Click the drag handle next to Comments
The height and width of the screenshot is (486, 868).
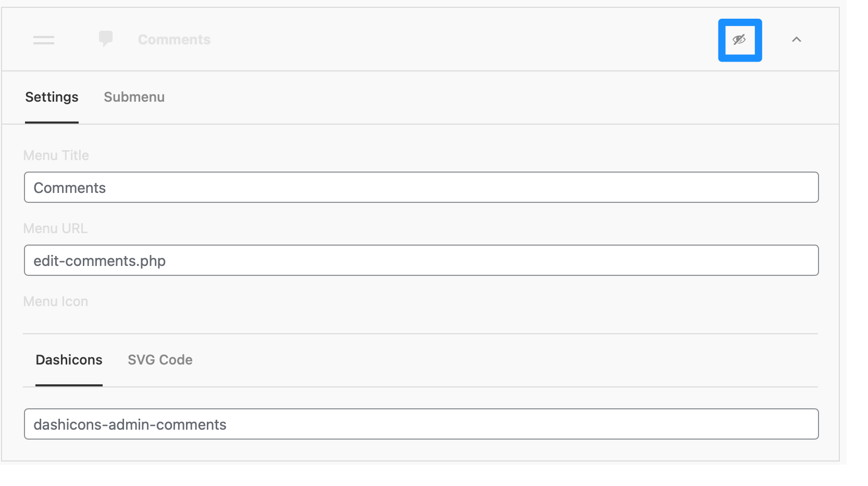tap(44, 40)
